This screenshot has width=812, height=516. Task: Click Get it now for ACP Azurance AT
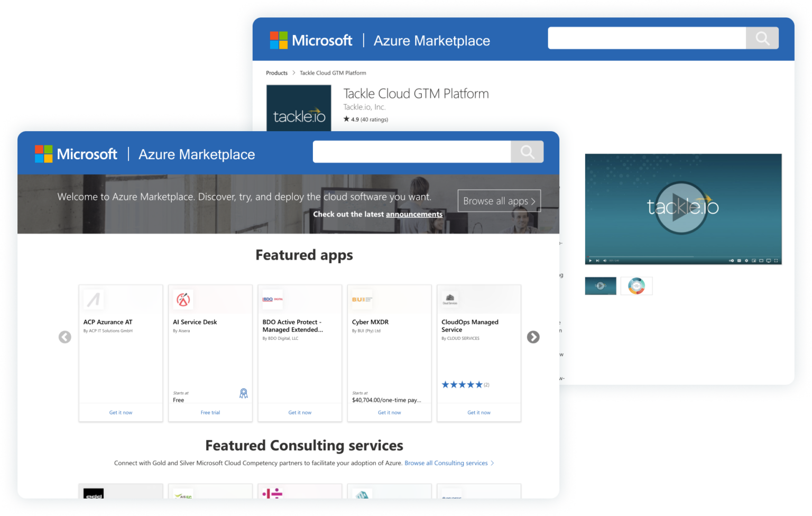point(121,412)
